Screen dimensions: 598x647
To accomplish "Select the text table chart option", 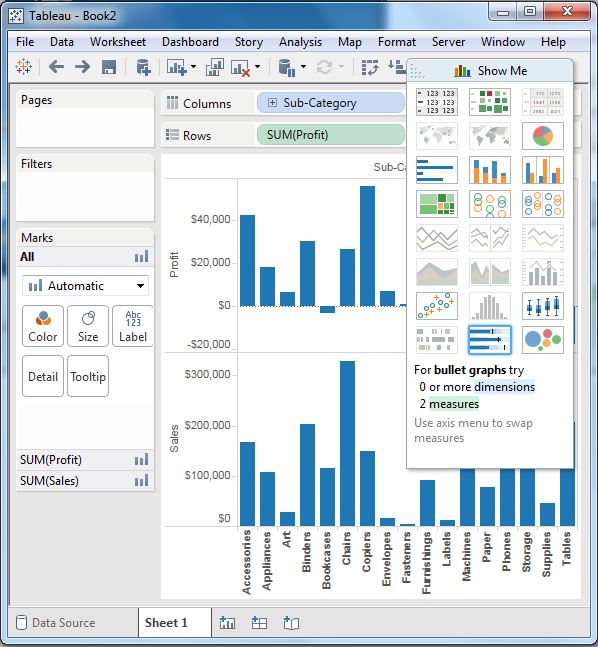I will pyautogui.click(x=437, y=102).
